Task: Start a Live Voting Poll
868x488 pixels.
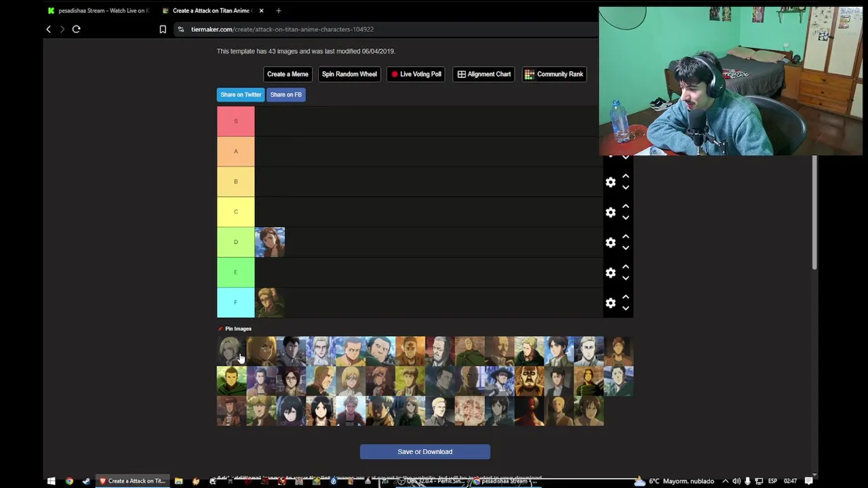Action: [416, 74]
